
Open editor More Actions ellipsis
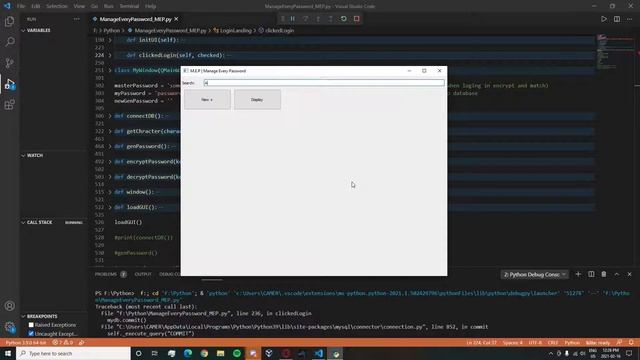point(629,19)
